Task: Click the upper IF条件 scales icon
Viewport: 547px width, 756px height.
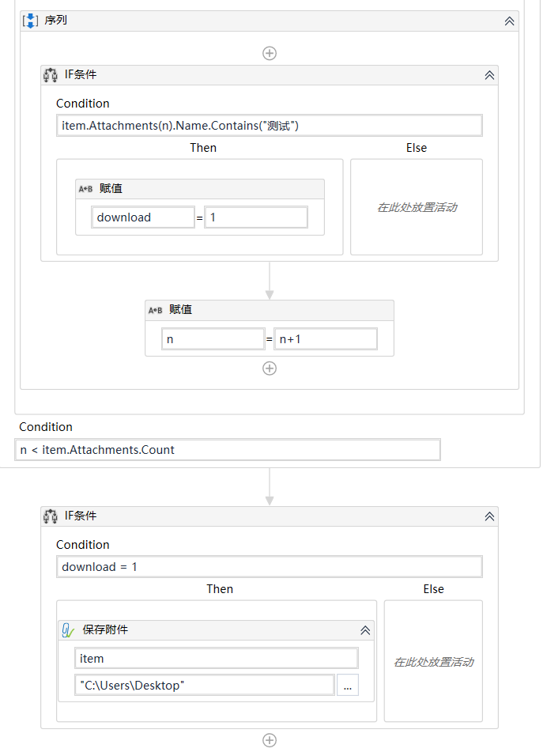Action: (50, 75)
